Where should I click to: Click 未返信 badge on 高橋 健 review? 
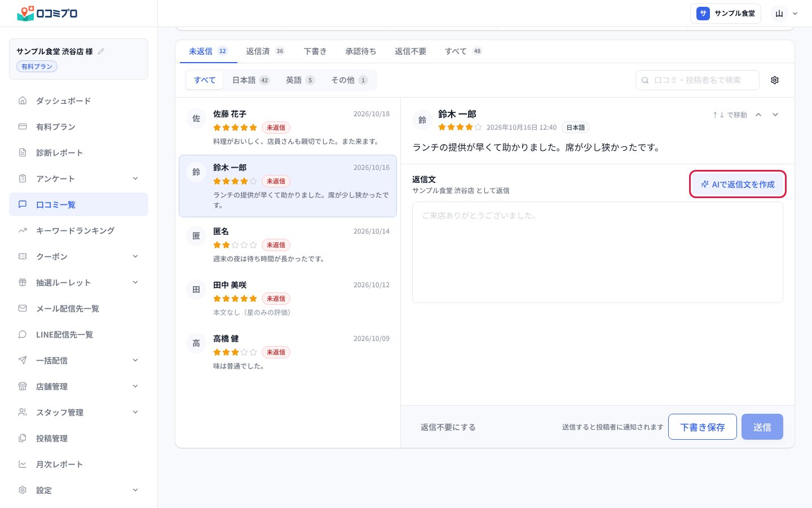click(x=276, y=352)
